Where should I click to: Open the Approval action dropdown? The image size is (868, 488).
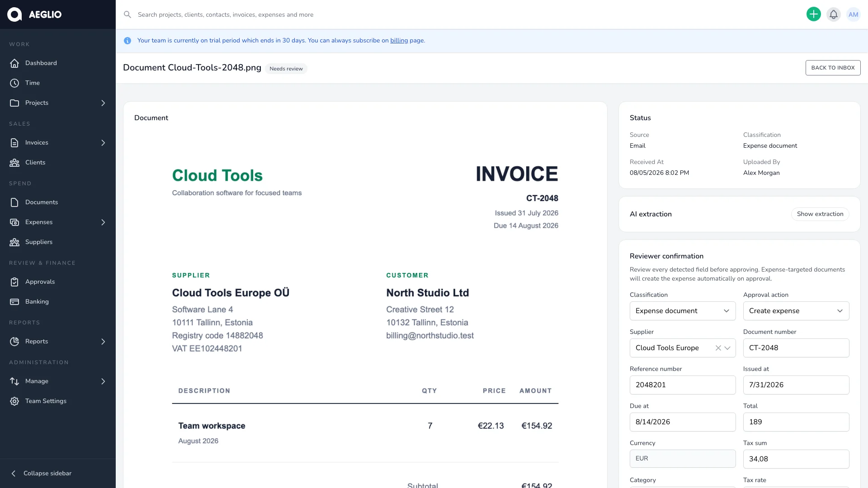tap(796, 311)
